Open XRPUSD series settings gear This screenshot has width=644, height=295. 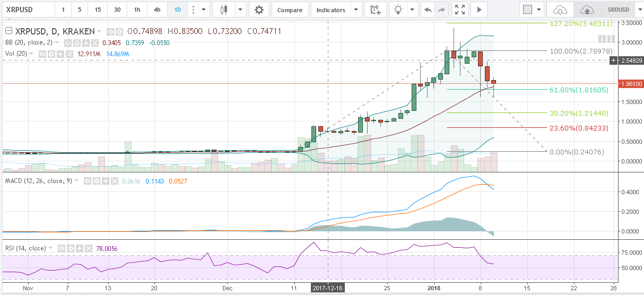point(119,31)
